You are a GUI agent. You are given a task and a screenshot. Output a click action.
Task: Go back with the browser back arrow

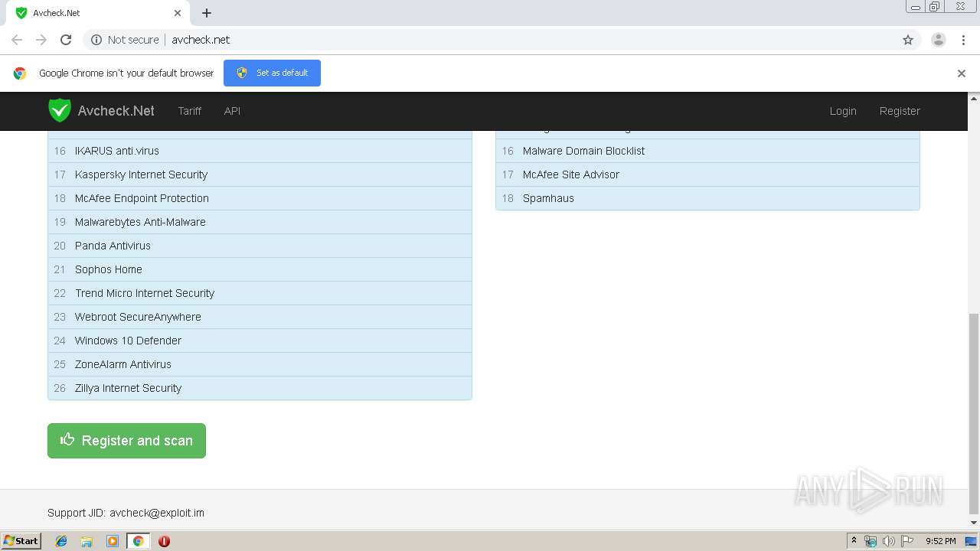pos(17,40)
